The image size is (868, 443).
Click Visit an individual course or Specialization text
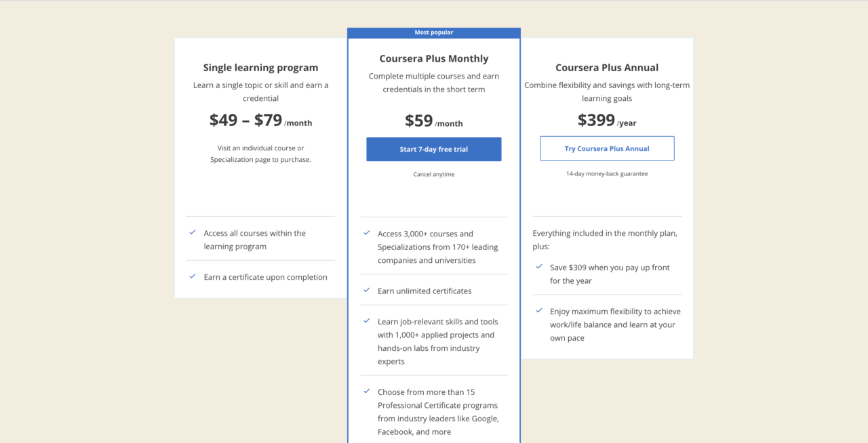260,154
